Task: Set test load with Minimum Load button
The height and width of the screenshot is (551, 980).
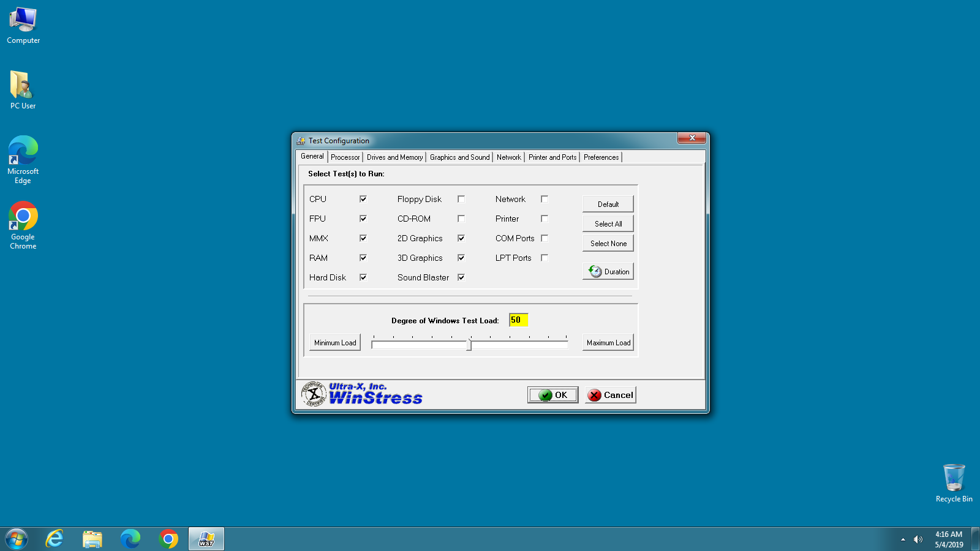Action: tap(335, 342)
